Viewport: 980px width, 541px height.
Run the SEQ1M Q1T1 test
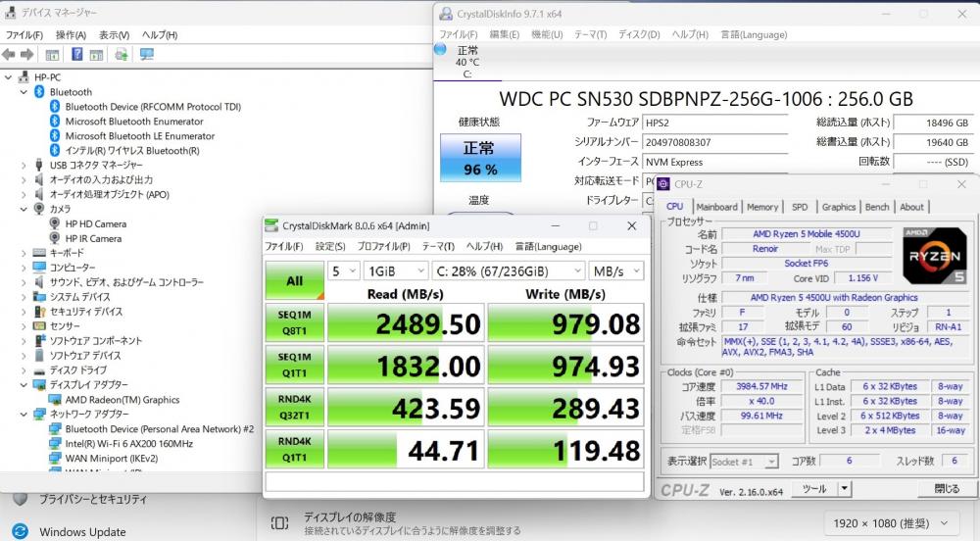point(294,365)
